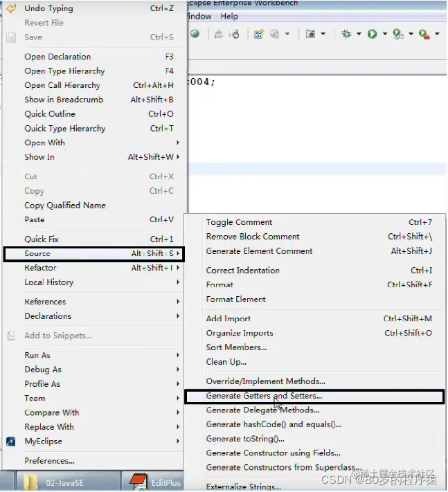Click the new web project toolbar icon
The width and height of the screenshot is (448, 492).
[259, 34]
